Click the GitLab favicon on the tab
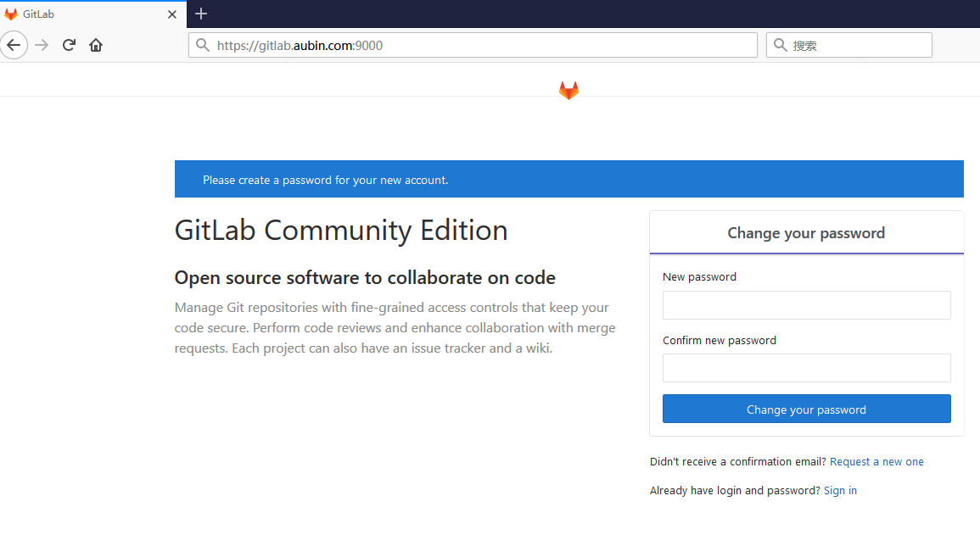 click(11, 14)
